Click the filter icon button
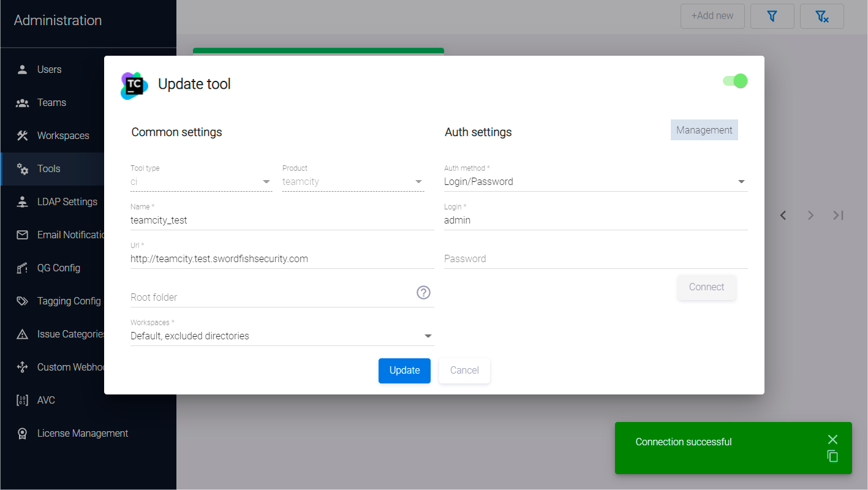The width and height of the screenshot is (868, 490). pyautogui.click(x=772, y=17)
